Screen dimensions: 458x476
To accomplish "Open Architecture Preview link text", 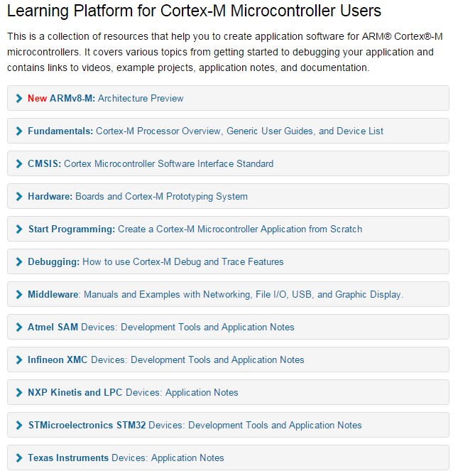I will pyautogui.click(x=141, y=98).
